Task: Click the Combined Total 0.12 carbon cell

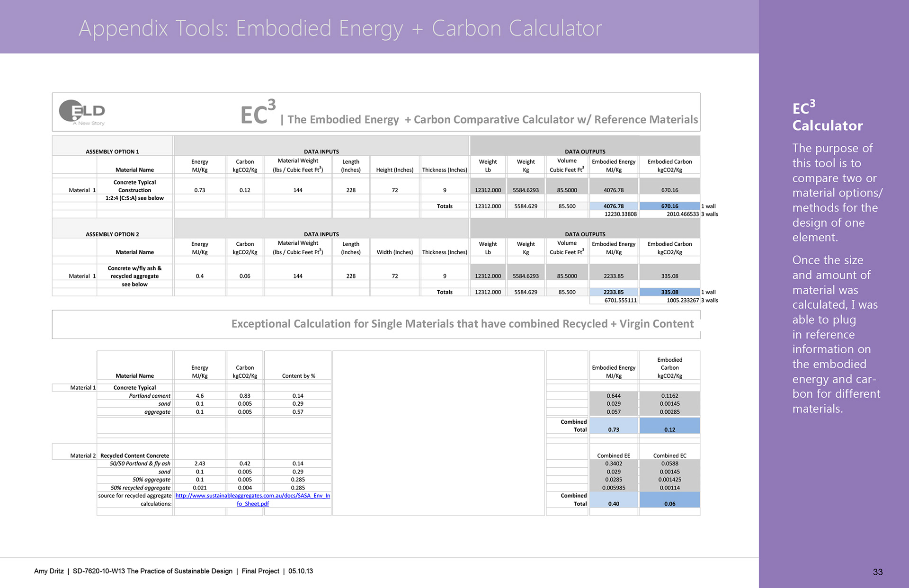Action: tap(669, 426)
